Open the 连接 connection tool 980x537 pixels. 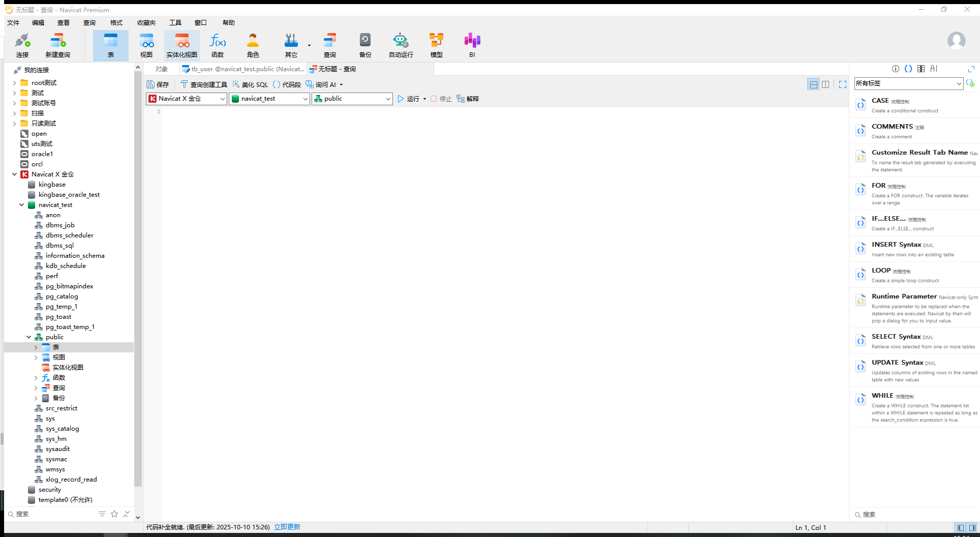click(x=22, y=45)
